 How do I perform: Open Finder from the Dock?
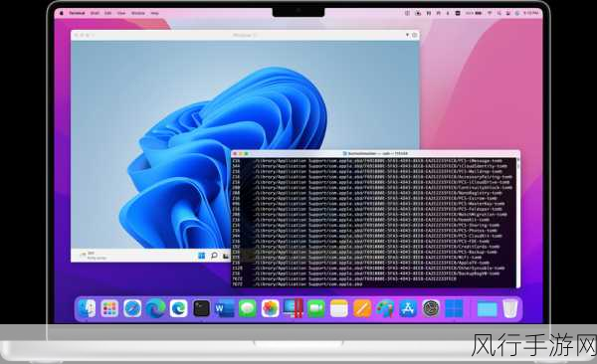87,308
